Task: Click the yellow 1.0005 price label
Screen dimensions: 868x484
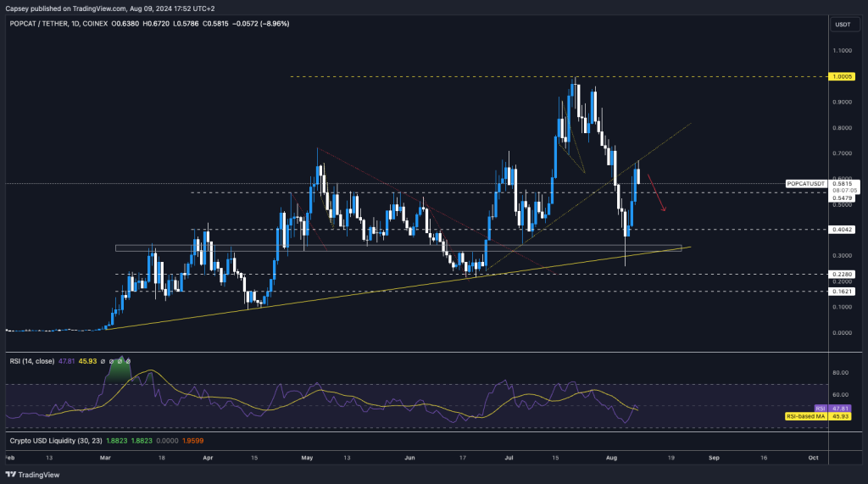Action: tap(843, 76)
